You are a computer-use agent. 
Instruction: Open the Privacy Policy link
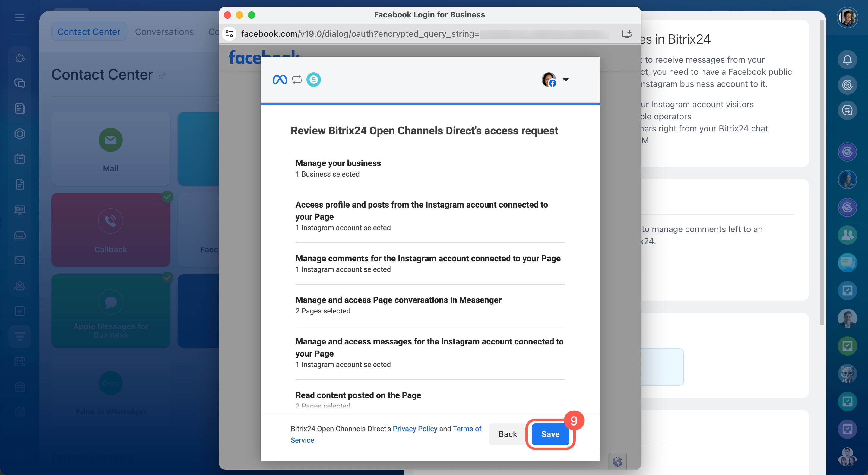[x=415, y=429]
